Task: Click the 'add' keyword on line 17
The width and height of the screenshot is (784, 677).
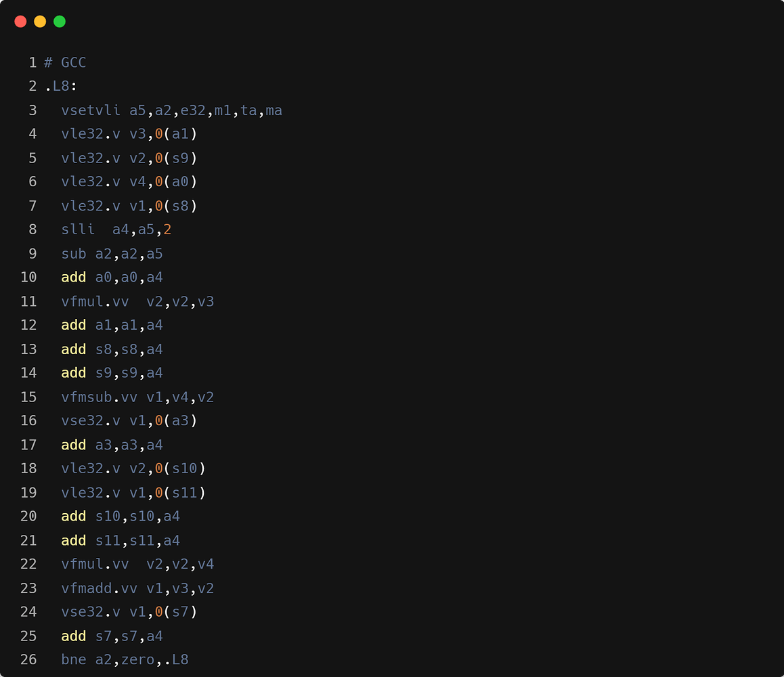Action: click(74, 445)
